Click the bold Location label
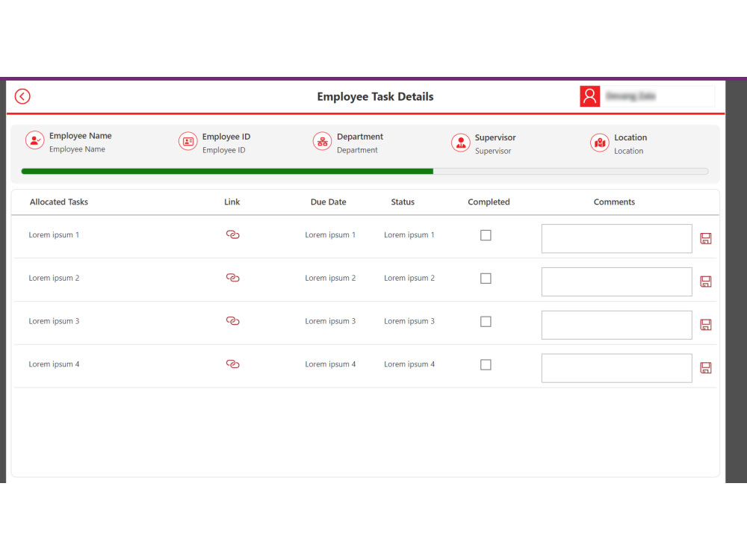Viewport: 747px width, 560px height. point(630,137)
